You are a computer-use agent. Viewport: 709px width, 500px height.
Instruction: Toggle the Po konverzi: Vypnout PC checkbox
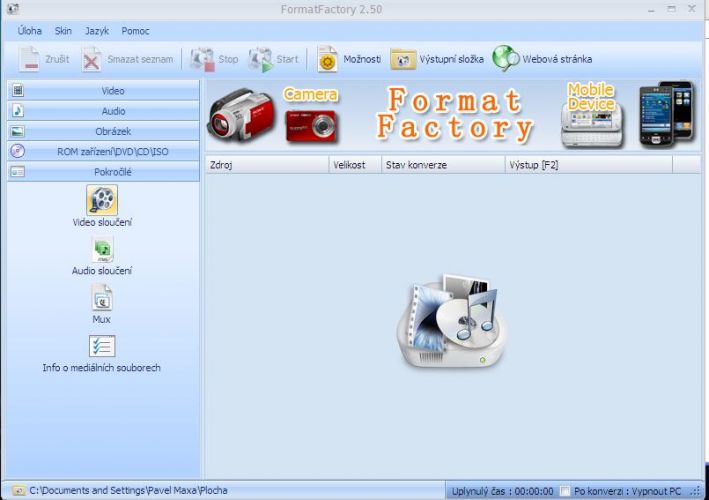[564, 491]
